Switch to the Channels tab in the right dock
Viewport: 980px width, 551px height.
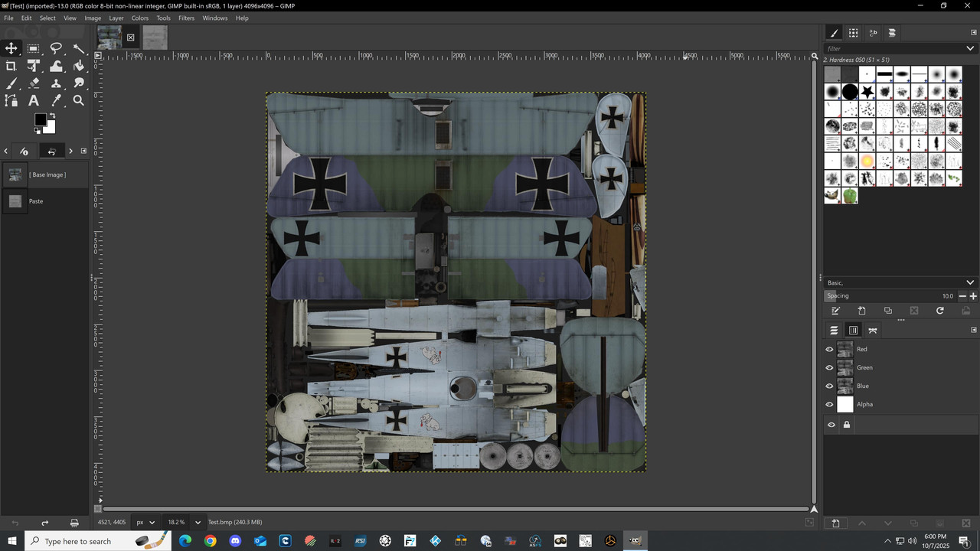(x=853, y=330)
